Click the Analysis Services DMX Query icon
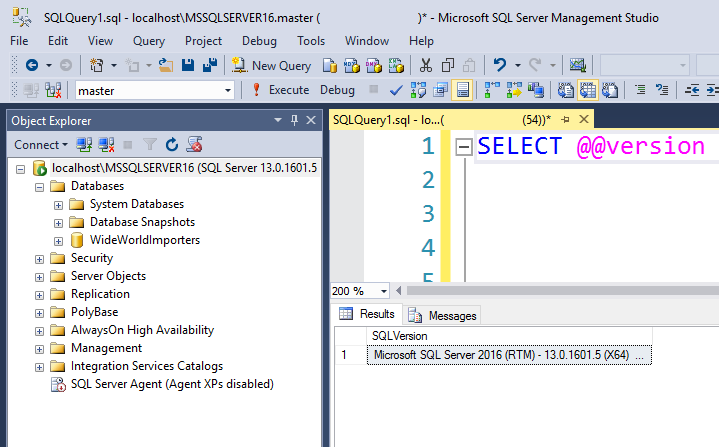The image size is (719, 447). 374,66
